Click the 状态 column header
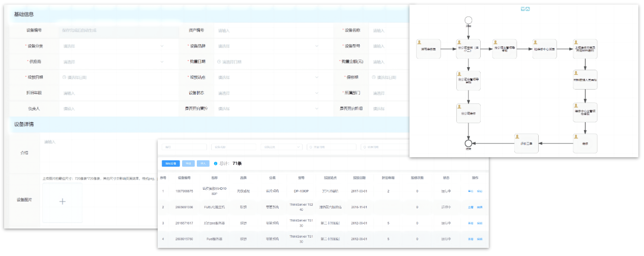This screenshot has width=644, height=256. click(x=446, y=178)
